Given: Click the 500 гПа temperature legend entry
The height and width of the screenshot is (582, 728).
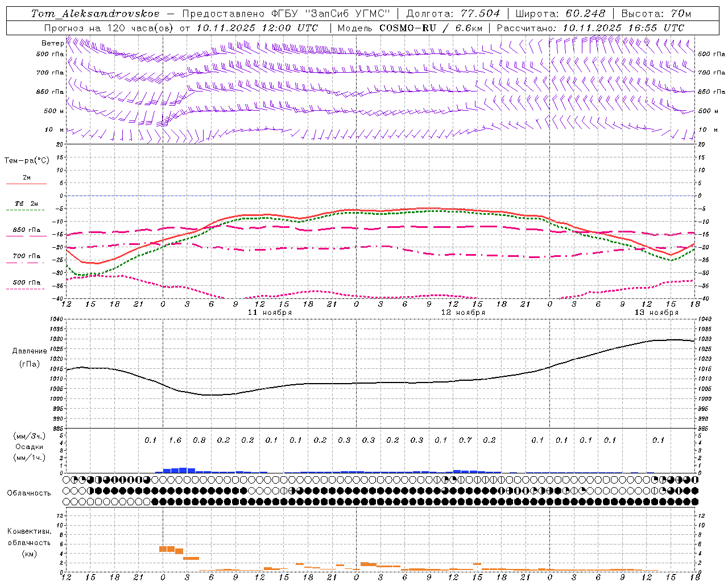Looking at the screenshot, I should [27, 282].
